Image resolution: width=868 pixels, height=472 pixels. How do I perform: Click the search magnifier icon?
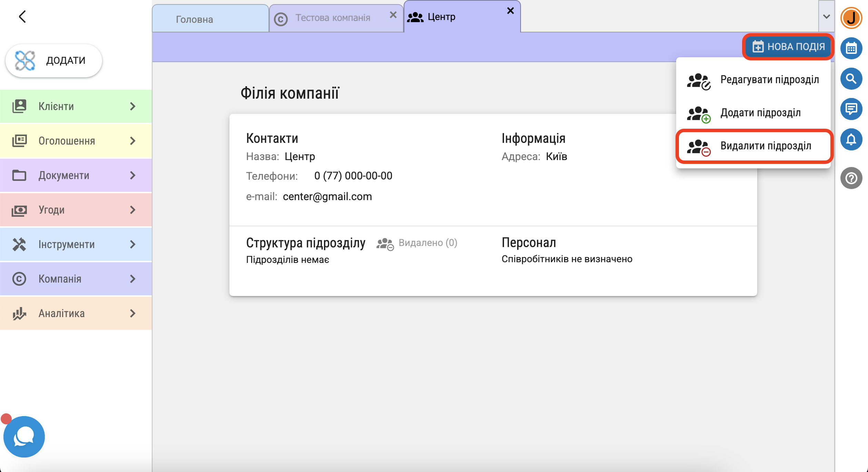(851, 79)
